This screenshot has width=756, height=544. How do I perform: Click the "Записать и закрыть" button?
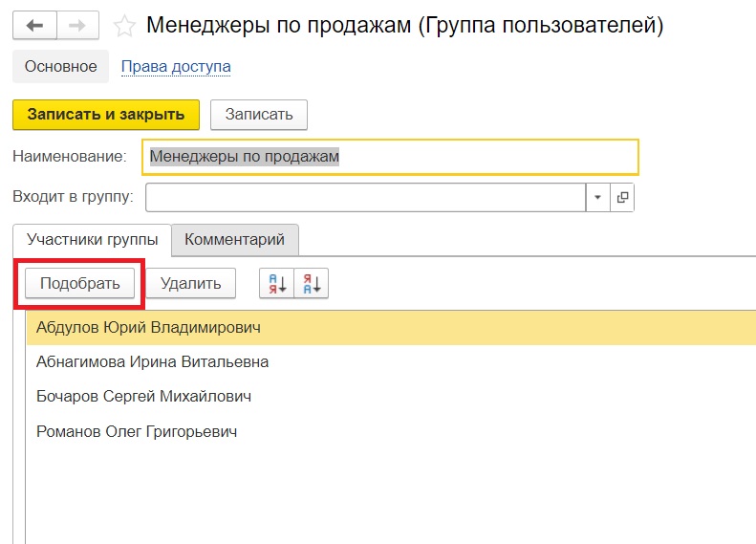click(x=106, y=115)
